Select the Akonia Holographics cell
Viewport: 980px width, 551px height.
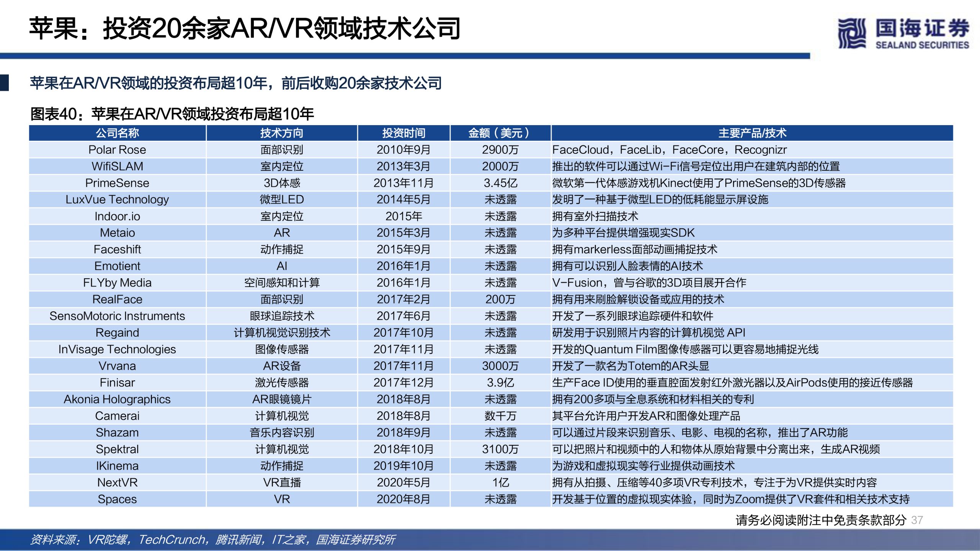point(117,399)
